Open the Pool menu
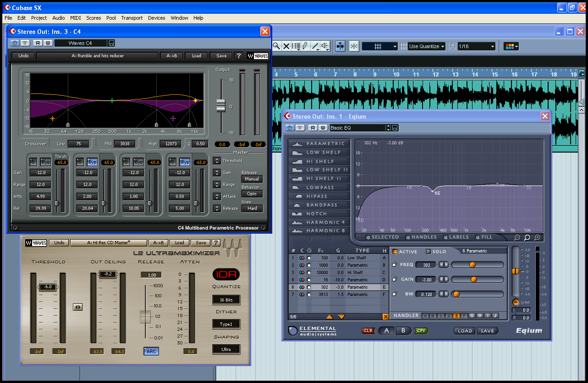This screenshot has width=588, height=383. (111, 18)
